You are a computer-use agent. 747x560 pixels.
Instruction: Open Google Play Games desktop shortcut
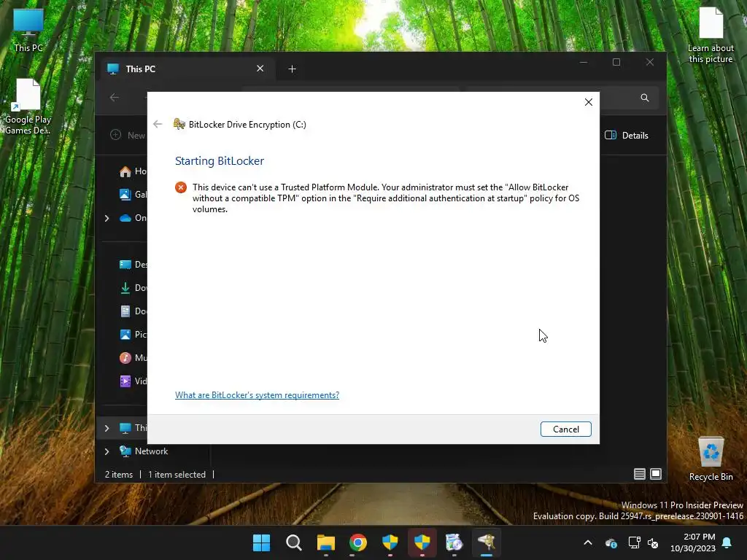[28, 106]
